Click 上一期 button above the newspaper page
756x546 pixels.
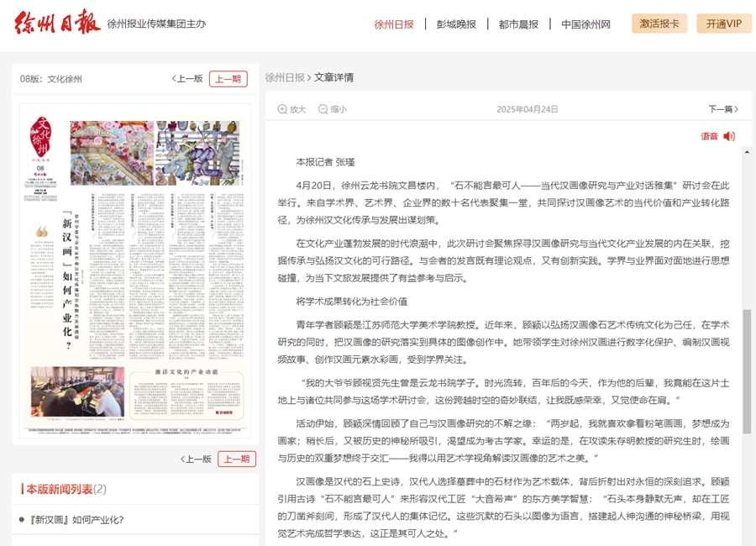click(228, 79)
